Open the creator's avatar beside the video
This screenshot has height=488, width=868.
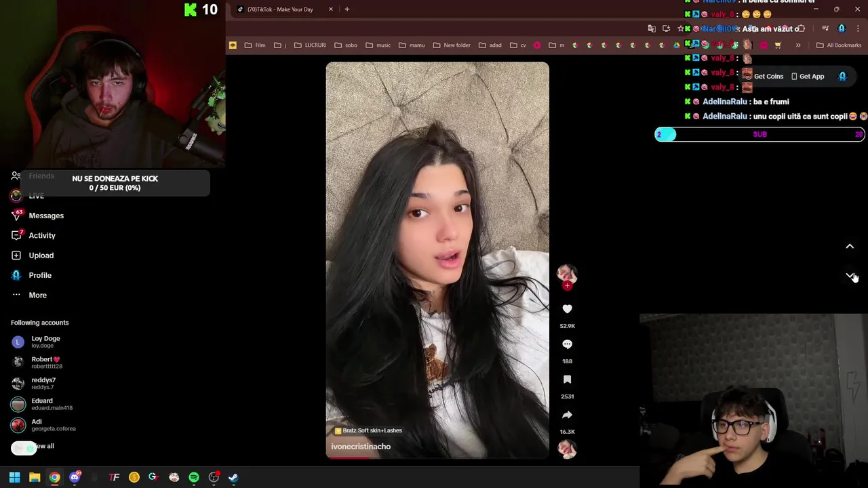567,273
